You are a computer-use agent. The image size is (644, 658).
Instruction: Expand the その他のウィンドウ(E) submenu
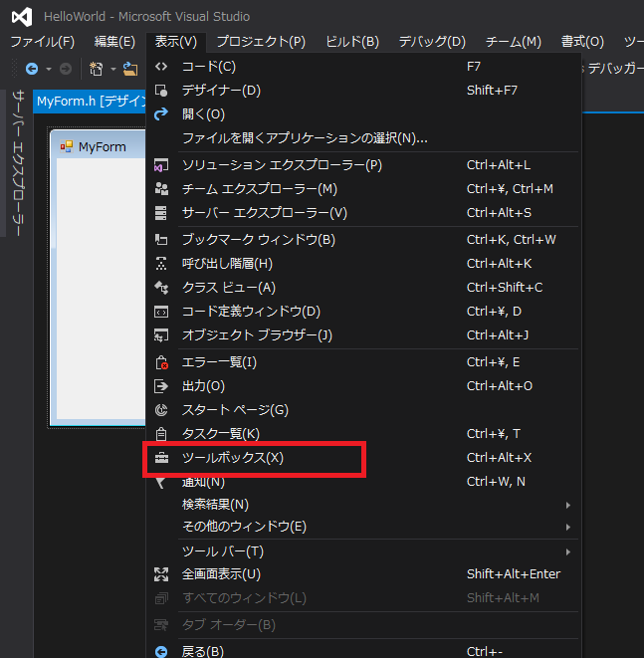point(568,527)
